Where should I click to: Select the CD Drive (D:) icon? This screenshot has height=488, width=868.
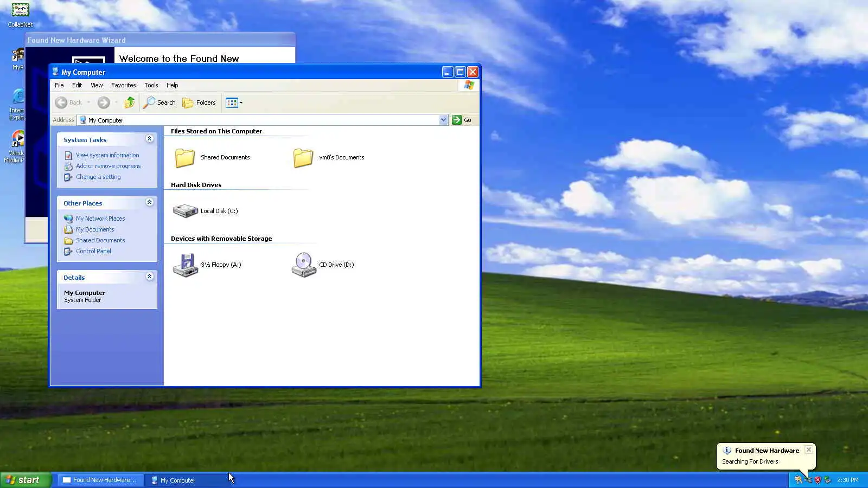[x=323, y=265]
